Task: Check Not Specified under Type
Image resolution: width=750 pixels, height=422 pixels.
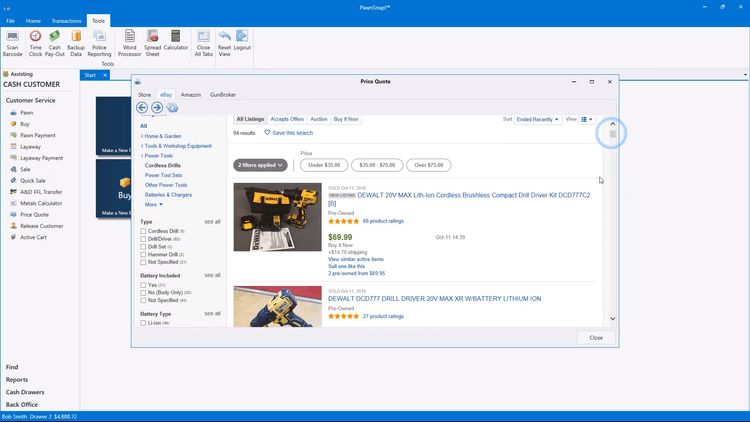Action: (143, 262)
